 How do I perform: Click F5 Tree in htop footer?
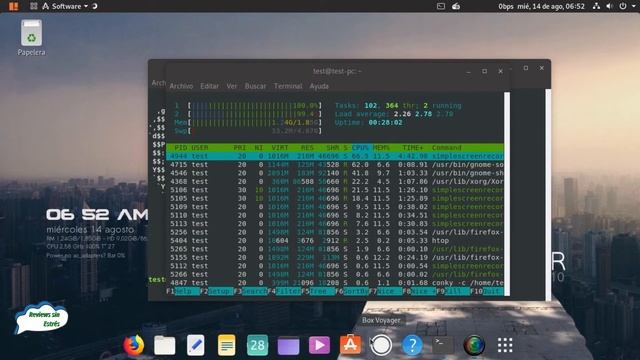tap(318, 291)
